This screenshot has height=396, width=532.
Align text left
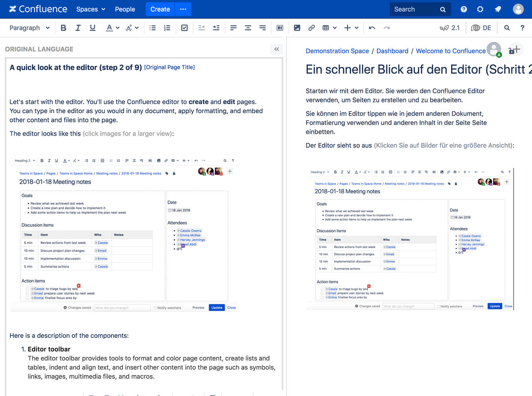pyautogui.click(x=233, y=28)
